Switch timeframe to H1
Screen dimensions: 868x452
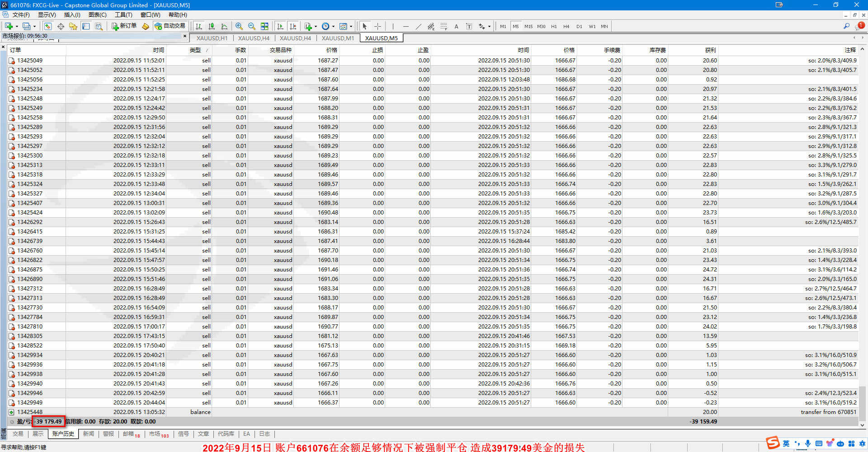[x=554, y=26]
